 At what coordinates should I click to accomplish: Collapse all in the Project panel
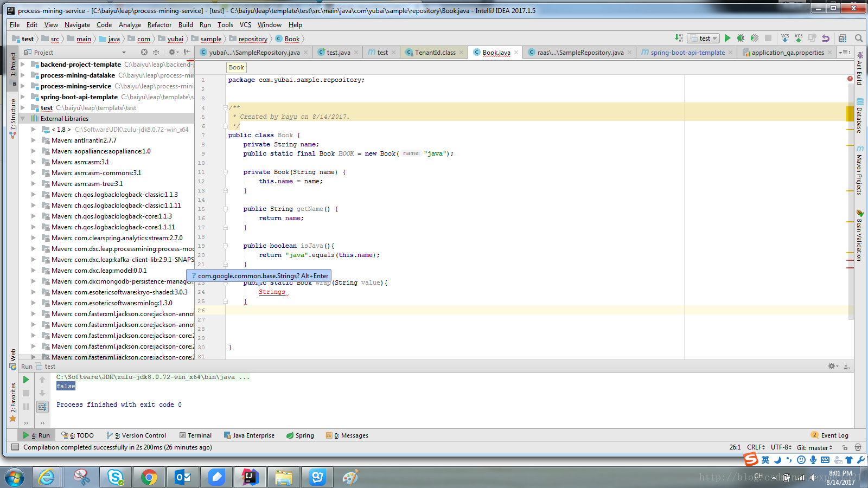coord(156,52)
